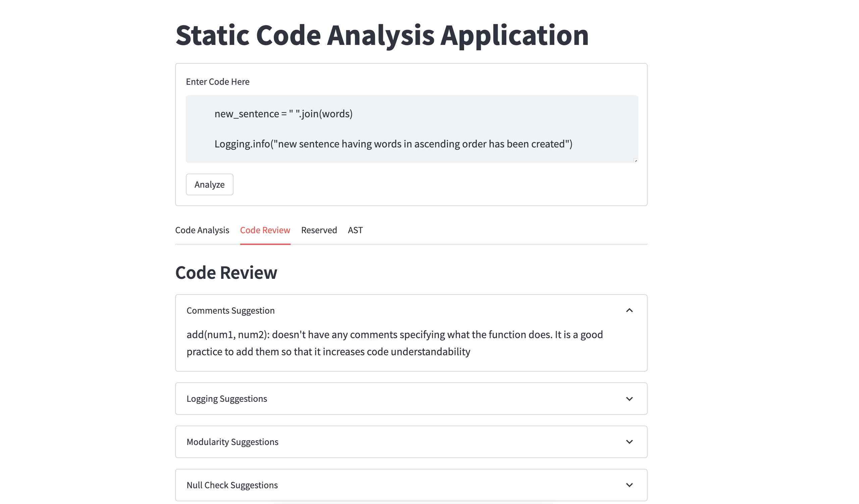Switch to the AST tab
The height and width of the screenshot is (504, 859).
click(x=355, y=230)
